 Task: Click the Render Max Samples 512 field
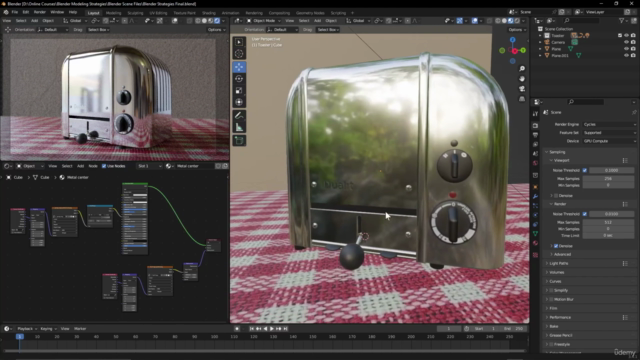[608, 222]
